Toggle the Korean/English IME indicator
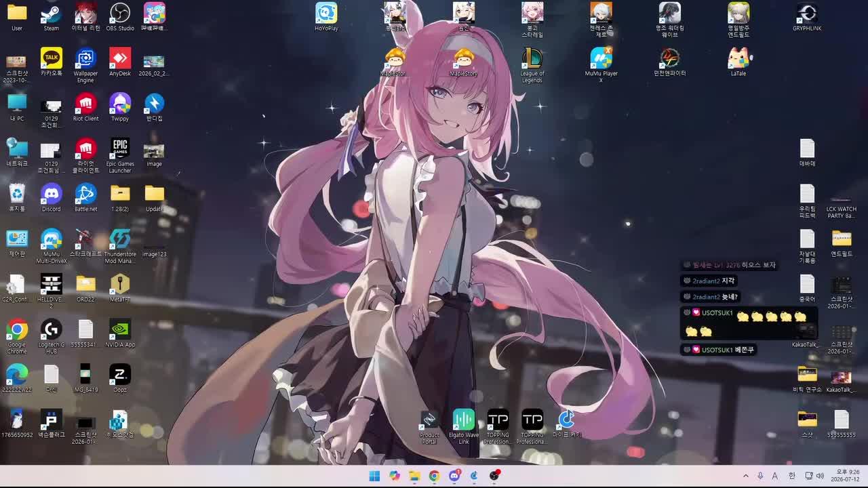868x488 pixels. click(x=791, y=476)
